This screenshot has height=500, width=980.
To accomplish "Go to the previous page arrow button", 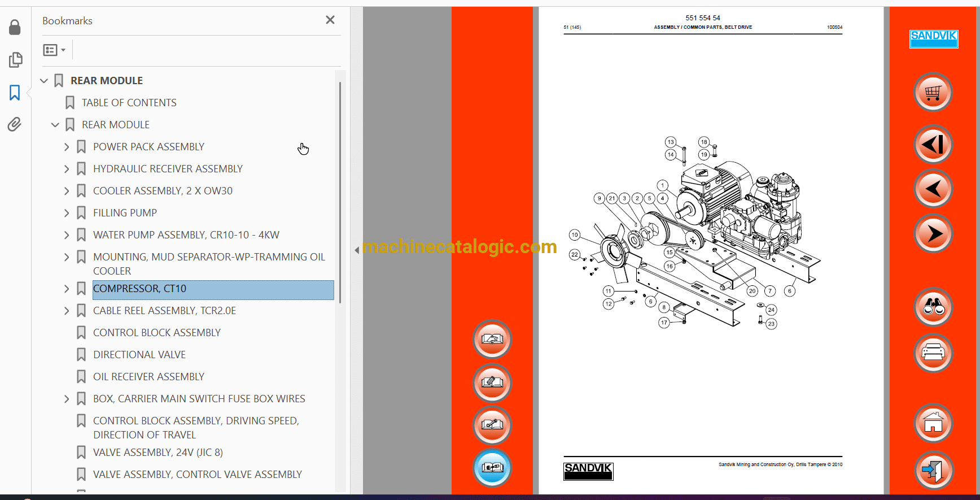I will coord(933,189).
